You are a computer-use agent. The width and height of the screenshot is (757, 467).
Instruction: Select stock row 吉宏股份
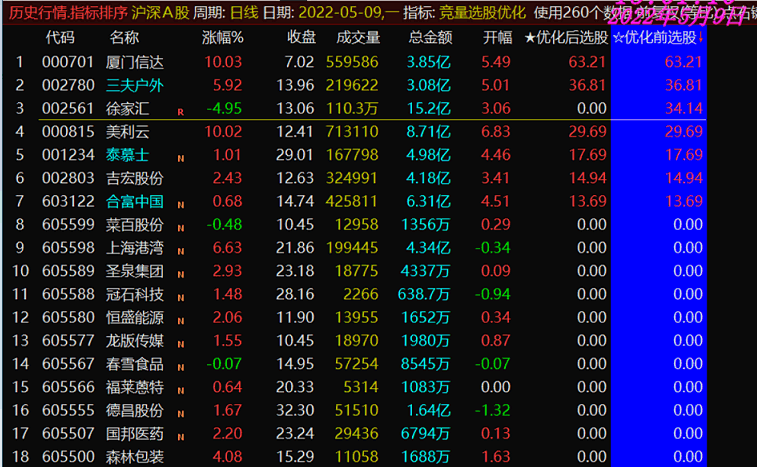(355, 178)
